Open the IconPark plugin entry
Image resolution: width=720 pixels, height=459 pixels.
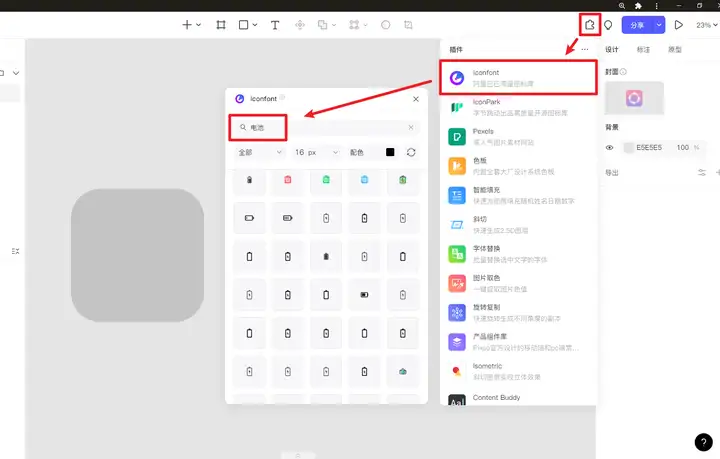pos(518,107)
